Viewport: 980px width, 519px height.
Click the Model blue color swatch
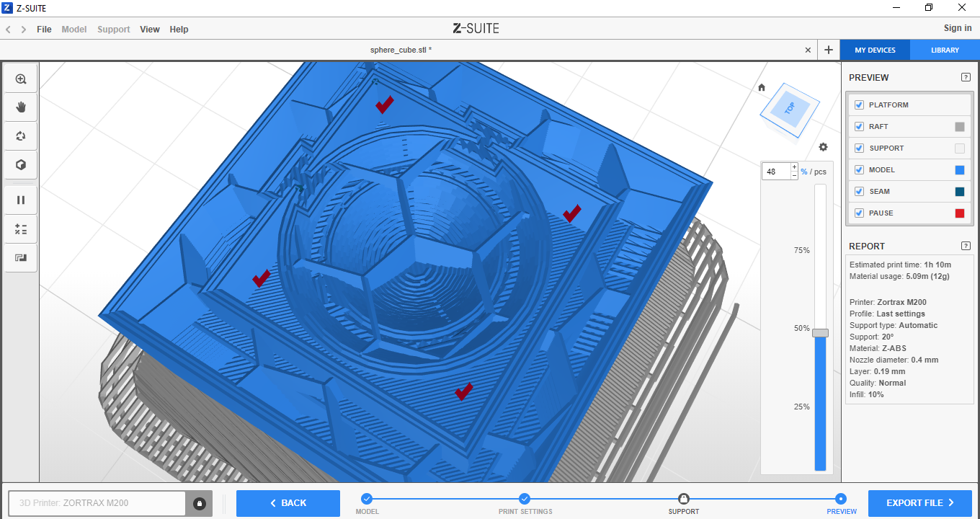959,170
